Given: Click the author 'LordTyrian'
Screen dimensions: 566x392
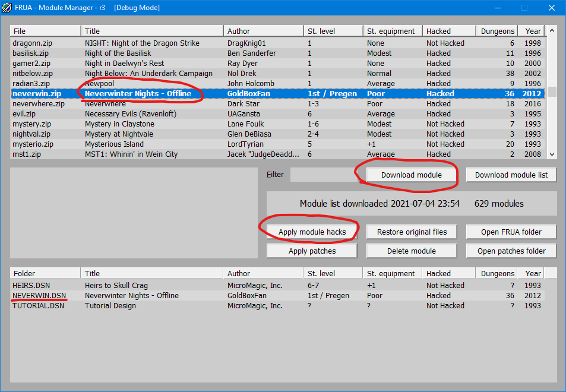Looking at the screenshot, I should [245, 144].
